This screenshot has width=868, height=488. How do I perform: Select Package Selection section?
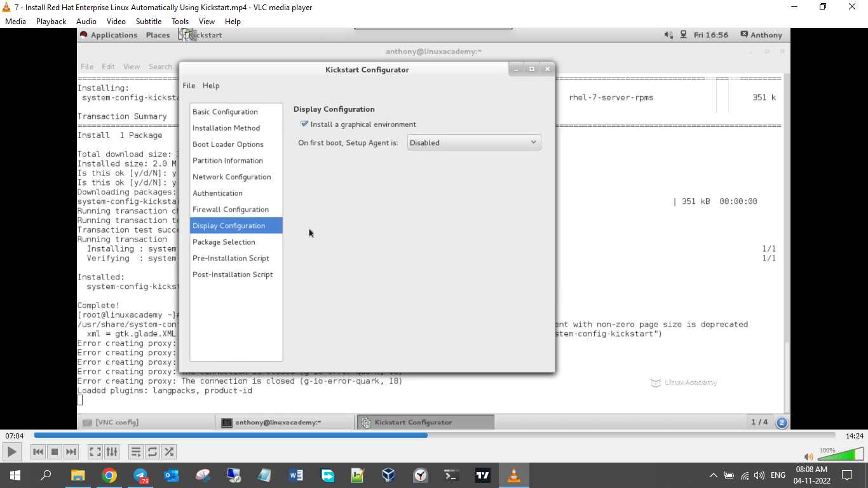pyautogui.click(x=236, y=242)
